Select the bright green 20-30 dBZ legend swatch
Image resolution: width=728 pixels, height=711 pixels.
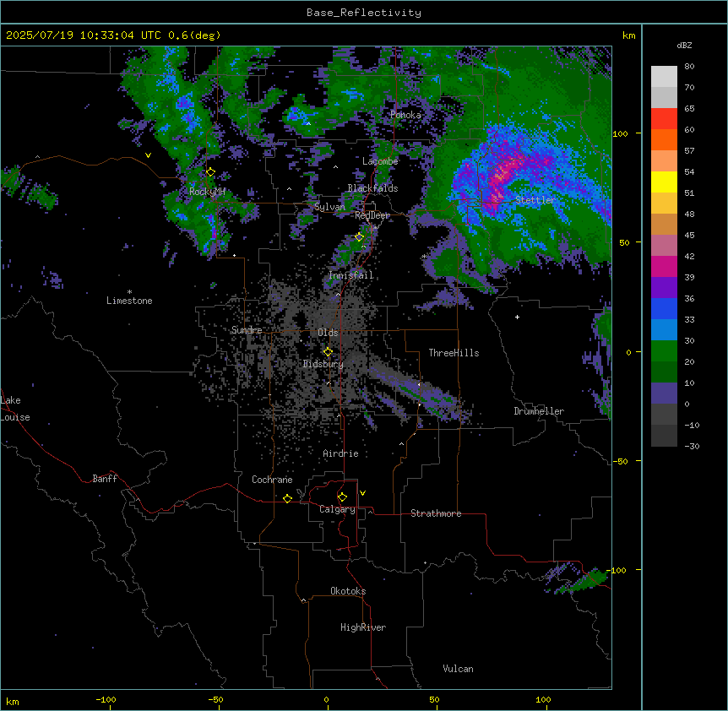pos(664,351)
